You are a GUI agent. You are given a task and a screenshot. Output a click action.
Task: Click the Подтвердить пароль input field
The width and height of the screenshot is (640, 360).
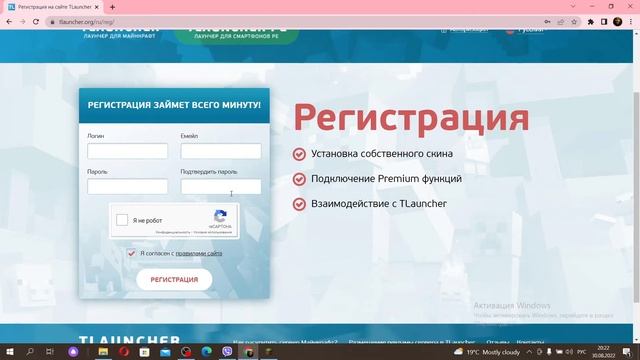pyautogui.click(x=221, y=187)
